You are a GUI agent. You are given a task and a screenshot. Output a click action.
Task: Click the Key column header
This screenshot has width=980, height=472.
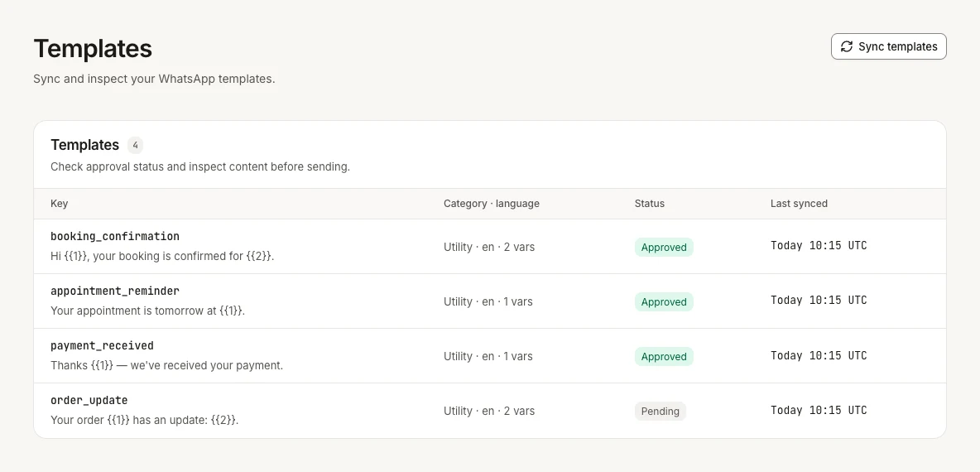[60, 204]
